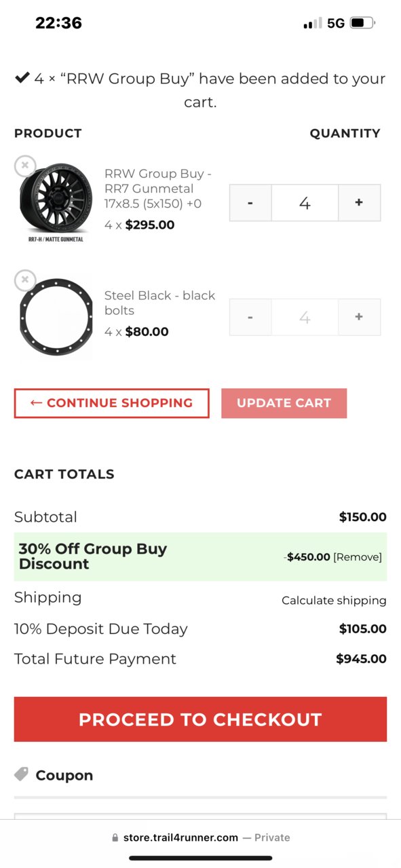Edit the RR7 wheel quantity field
401x868 pixels.
tap(305, 202)
